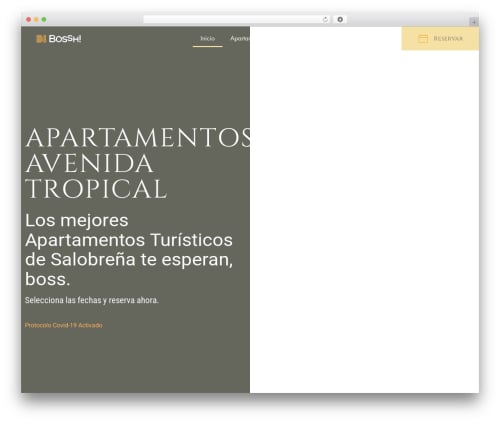Click the heading 'Apartamentos Avenida Tropical'
Screen dimensions: 500x423
(137, 163)
